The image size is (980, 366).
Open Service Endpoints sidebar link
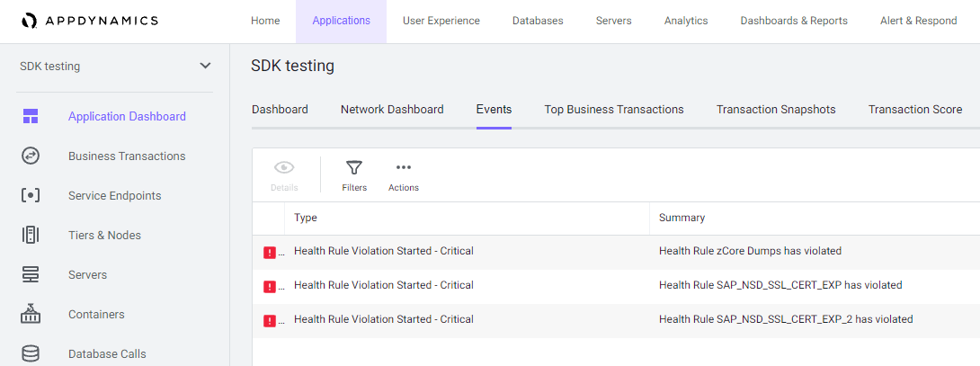[x=114, y=195]
